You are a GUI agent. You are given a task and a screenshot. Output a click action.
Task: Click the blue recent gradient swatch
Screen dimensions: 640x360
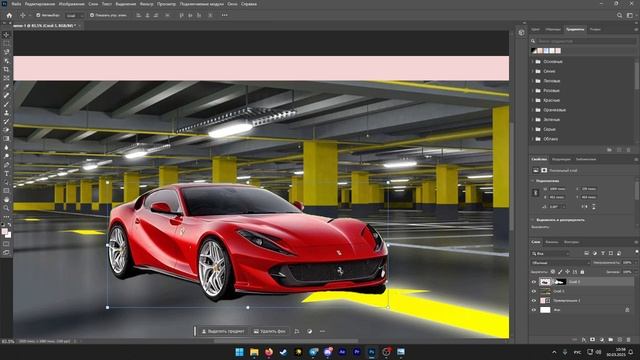click(546, 51)
